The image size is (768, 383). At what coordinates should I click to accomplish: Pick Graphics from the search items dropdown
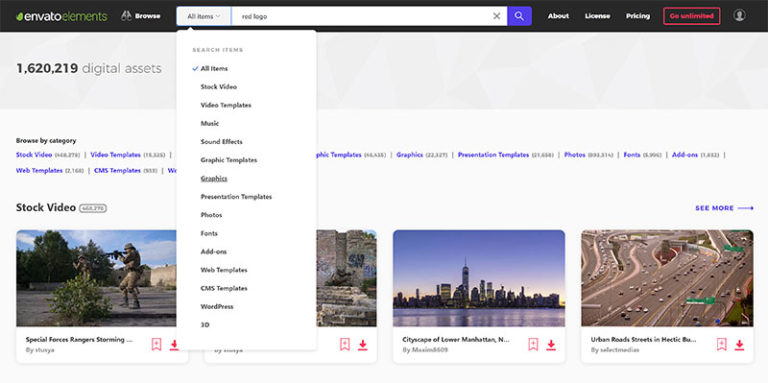pyautogui.click(x=214, y=178)
